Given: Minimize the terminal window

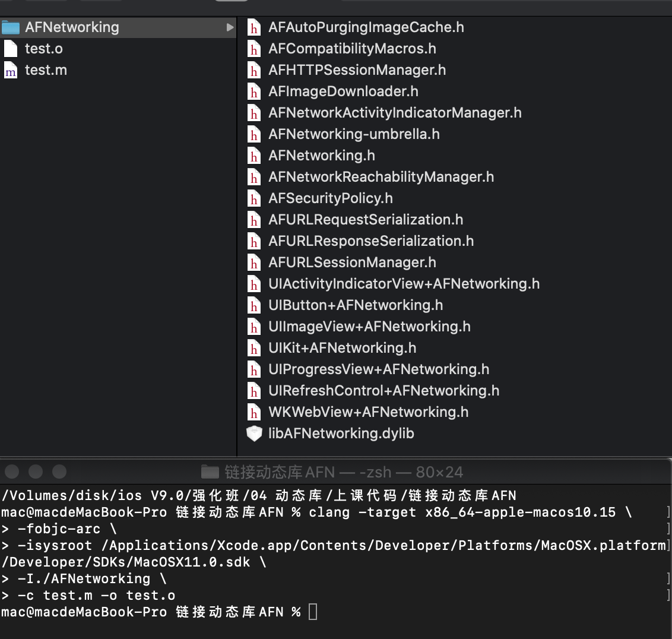Looking at the screenshot, I should pyautogui.click(x=36, y=472).
